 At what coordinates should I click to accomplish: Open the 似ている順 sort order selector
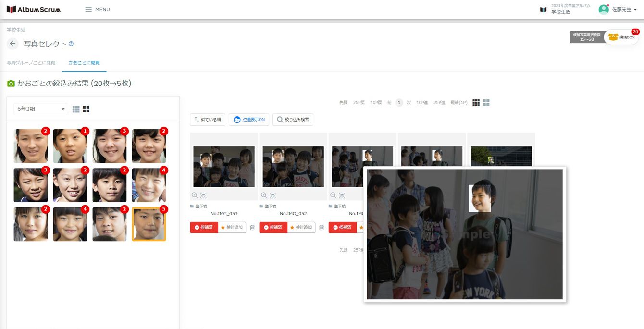208,120
